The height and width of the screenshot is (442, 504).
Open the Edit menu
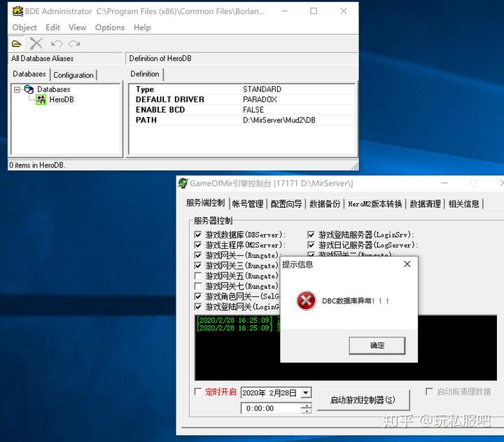52,27
